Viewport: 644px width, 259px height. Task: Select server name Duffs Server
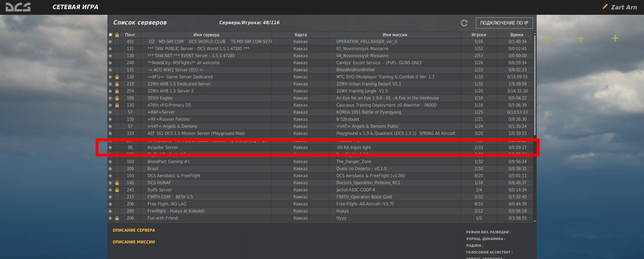[x=159, y=190]
